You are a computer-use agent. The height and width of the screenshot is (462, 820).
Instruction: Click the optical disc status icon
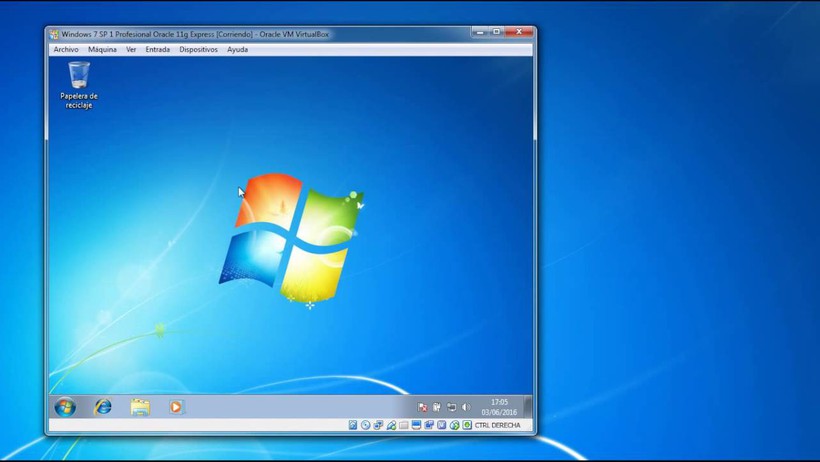click(366, 425)
